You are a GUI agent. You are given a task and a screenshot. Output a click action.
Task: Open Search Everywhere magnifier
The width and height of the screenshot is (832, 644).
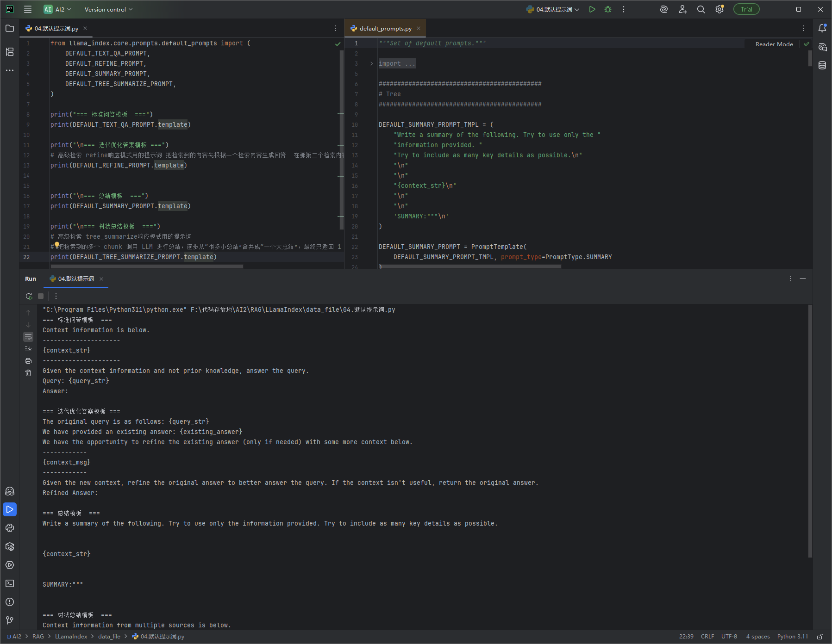tap(701, 9)
